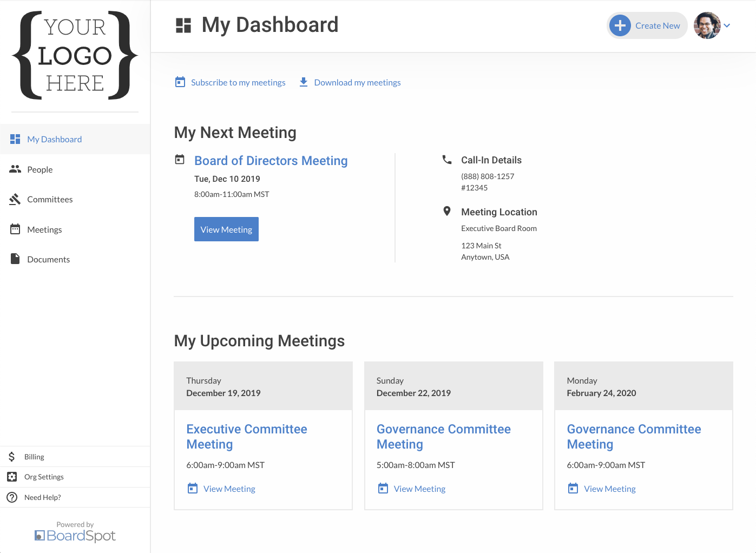The height and width of the screenshot is (553, 756).
Task: Select the People icon in the sidebar
Action: 15,169
